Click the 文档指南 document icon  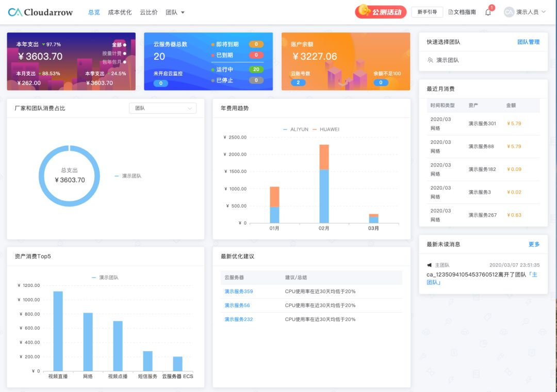coord(450,12)
